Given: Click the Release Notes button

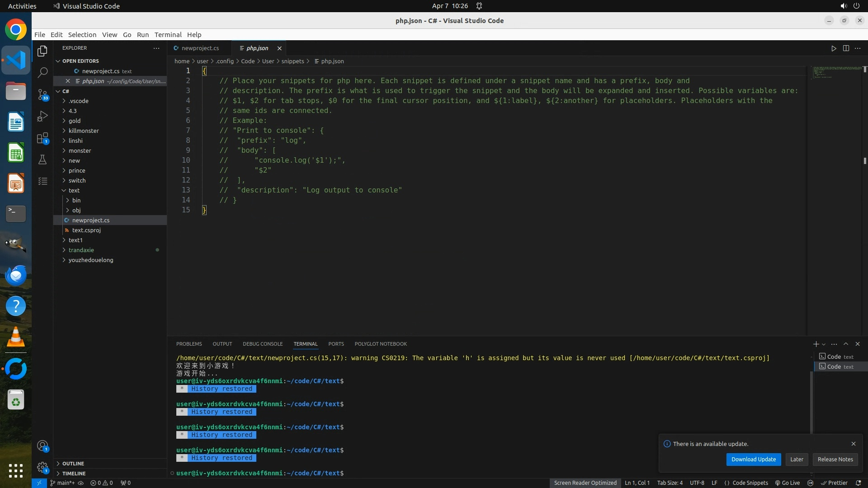Looking at the screenshot, I should pos(835,459).
